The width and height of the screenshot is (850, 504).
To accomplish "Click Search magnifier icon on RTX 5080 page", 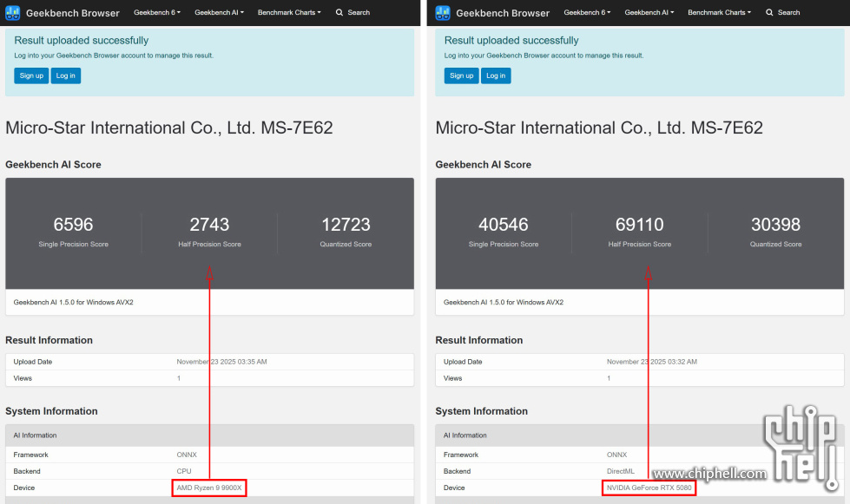I will pyautogui.click(x=769, y=13).
